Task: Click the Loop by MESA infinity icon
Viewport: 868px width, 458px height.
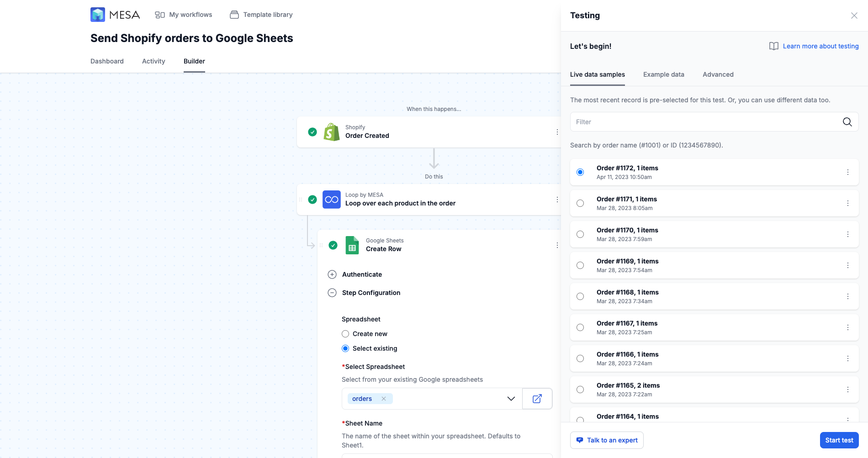Action: (x=332, y=200)
